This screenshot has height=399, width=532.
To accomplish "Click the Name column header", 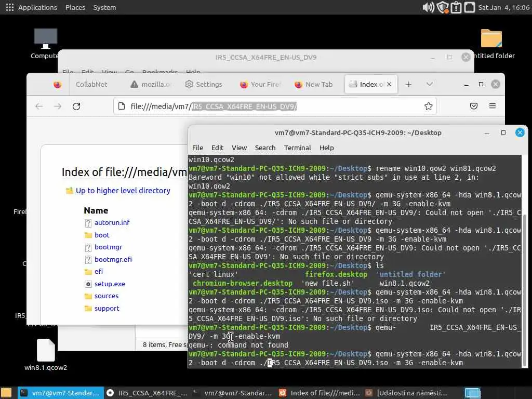I will click(96, 210).
